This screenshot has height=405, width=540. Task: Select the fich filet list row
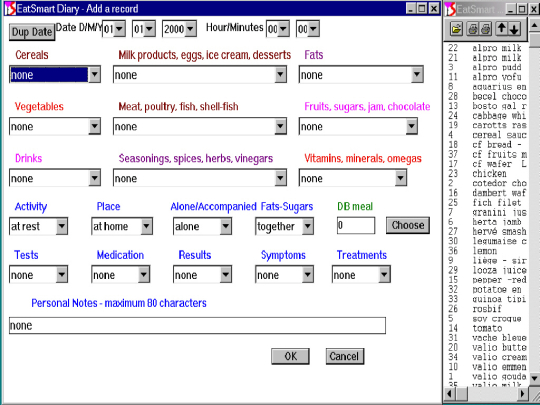point(486,202)
